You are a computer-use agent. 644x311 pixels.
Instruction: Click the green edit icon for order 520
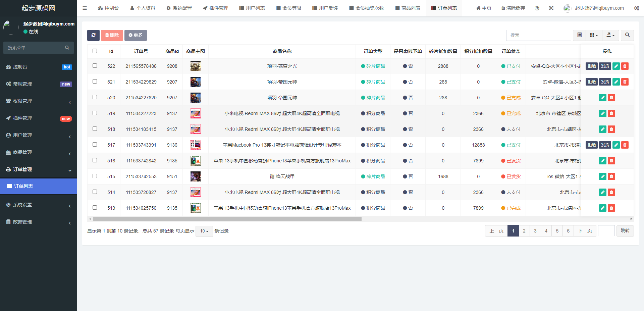[x=602, y=98]
